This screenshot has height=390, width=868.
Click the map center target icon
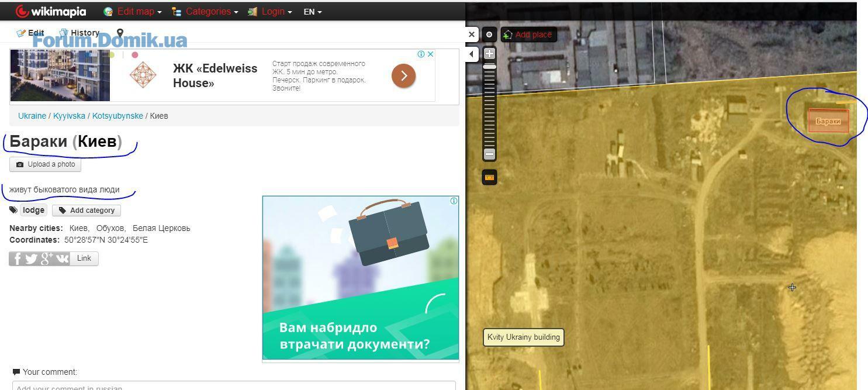[489, 34]
